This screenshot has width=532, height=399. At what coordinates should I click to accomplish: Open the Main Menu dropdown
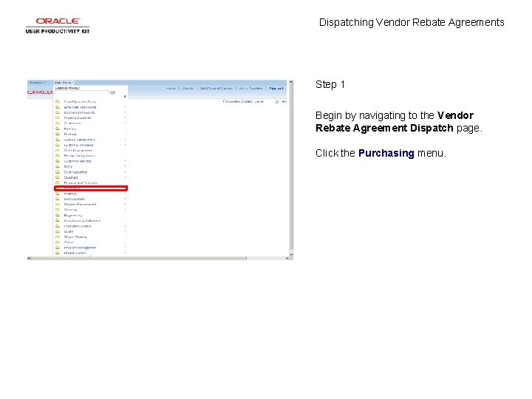point(64,83)
